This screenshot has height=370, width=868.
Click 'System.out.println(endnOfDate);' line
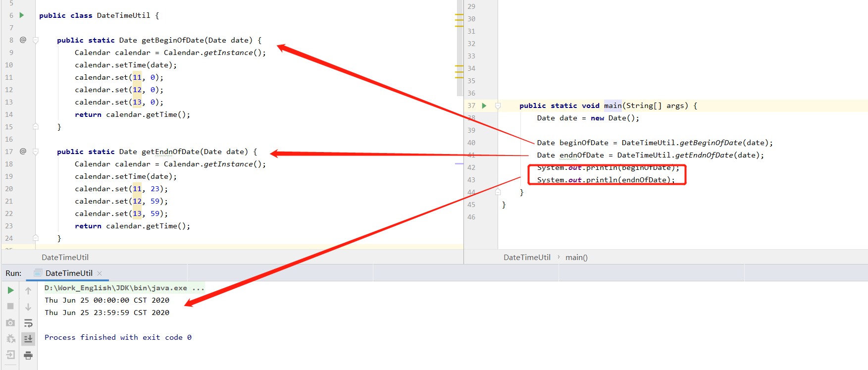pyautogui.click(x=606, y=180)
